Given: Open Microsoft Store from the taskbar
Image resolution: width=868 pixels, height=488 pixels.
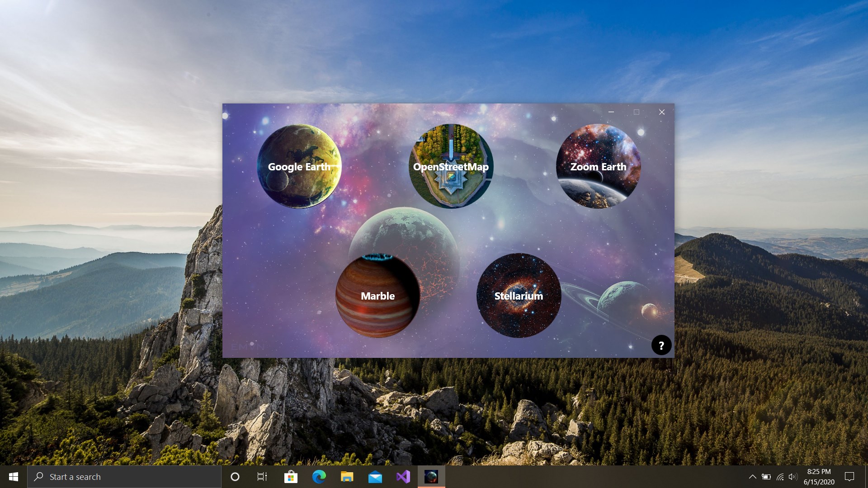Looking at the screenshot, I should [291, 476].
